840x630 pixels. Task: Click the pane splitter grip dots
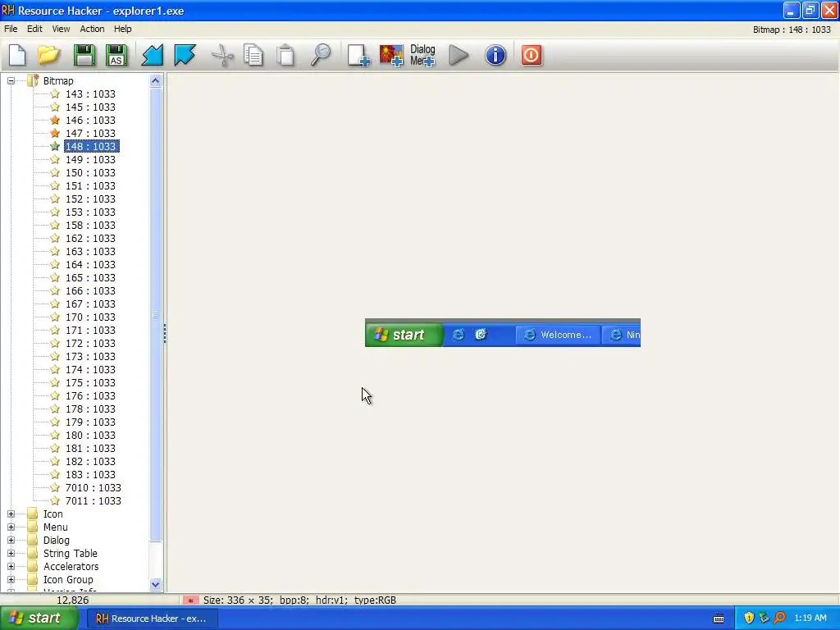[164, 333]
